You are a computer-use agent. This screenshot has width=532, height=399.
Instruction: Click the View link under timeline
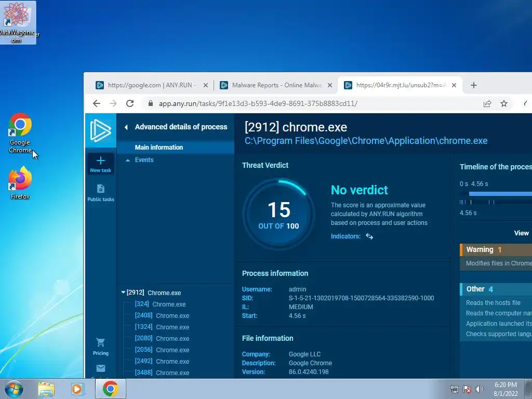pyautogui.click(x=521, y=233)
